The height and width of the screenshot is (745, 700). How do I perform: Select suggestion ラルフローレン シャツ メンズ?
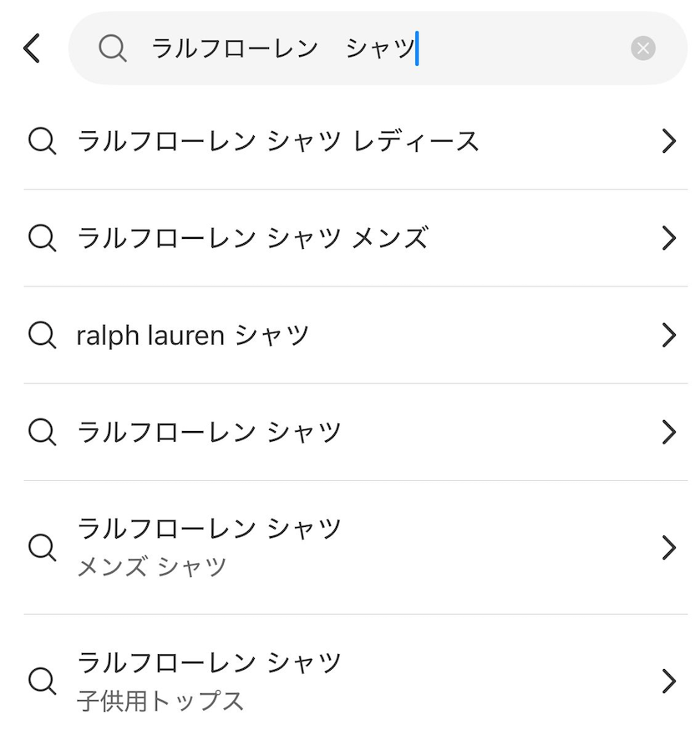(252, 239)
